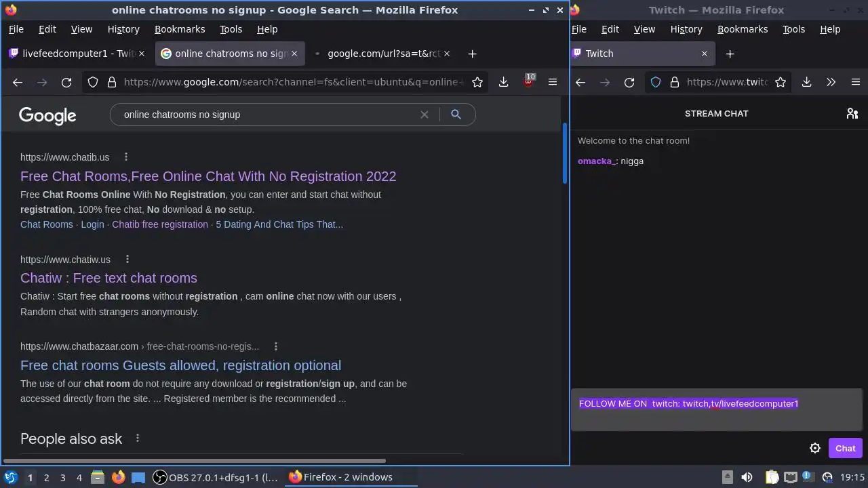The width and height of the screenshot is (868, 488).
Task: Go back in the Google Search window
Action: coord(18,82)
